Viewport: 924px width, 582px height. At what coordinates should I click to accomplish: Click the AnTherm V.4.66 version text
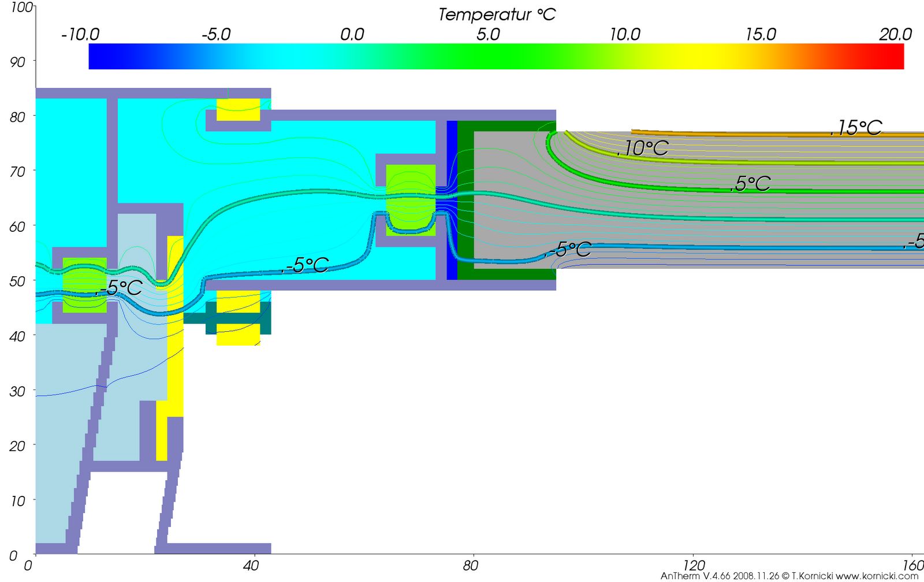(x=696, y=576)
